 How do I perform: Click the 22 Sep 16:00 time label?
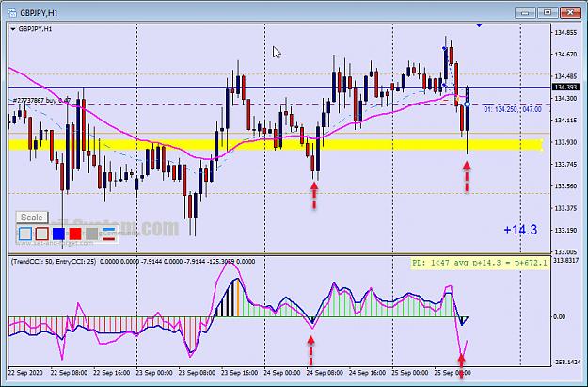[x=111, y=373]
